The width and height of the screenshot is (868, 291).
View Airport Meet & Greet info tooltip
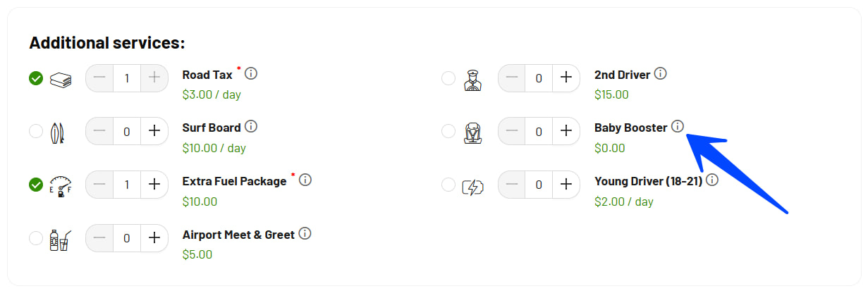tap(305, 234)
